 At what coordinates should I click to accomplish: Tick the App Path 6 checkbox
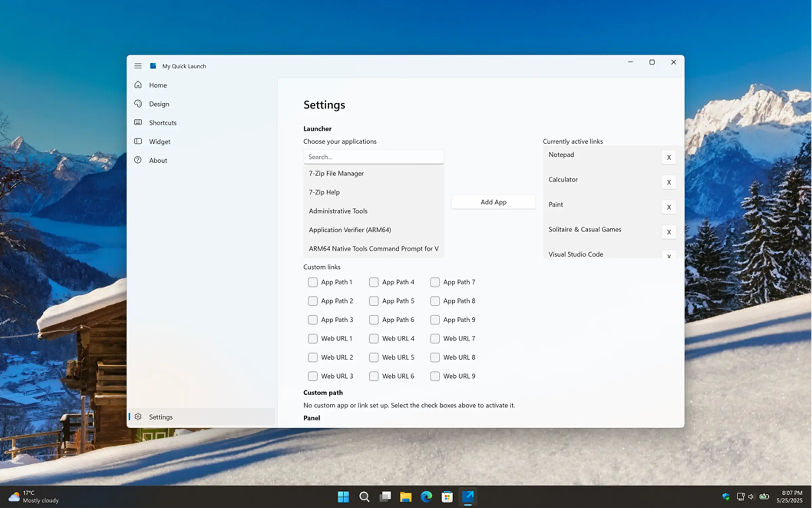point(374,320)
